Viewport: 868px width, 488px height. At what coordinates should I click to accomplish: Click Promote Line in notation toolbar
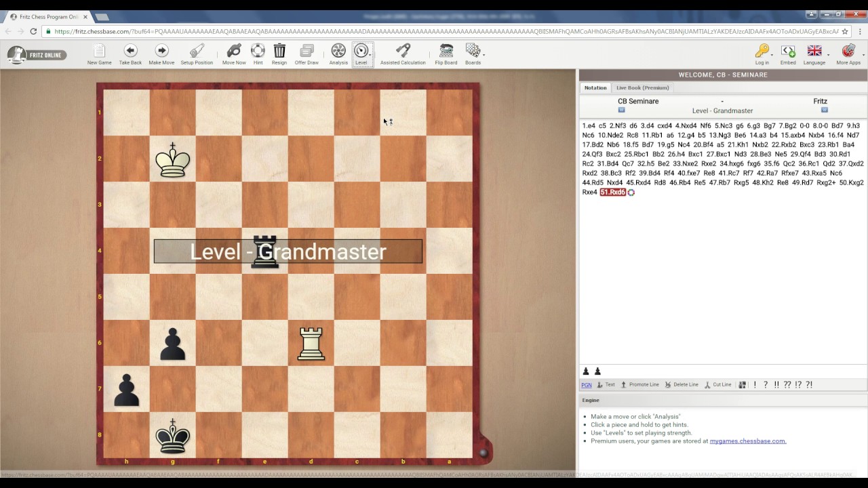click(639, 385)
